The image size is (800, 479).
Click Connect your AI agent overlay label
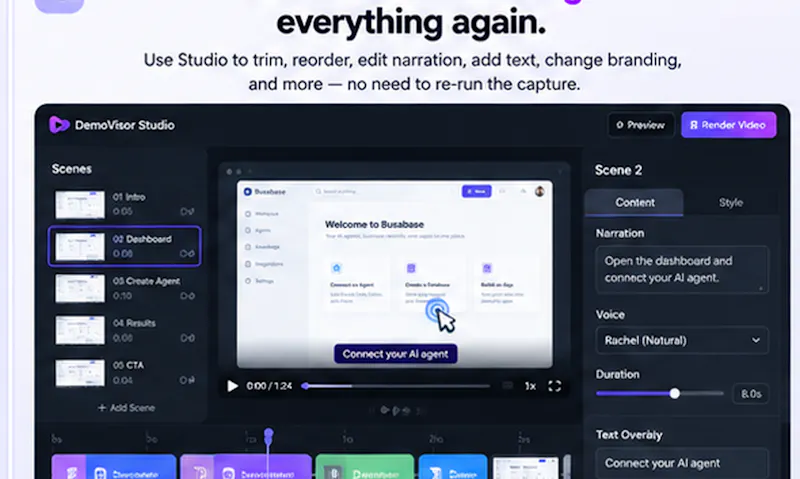(395, 354)
